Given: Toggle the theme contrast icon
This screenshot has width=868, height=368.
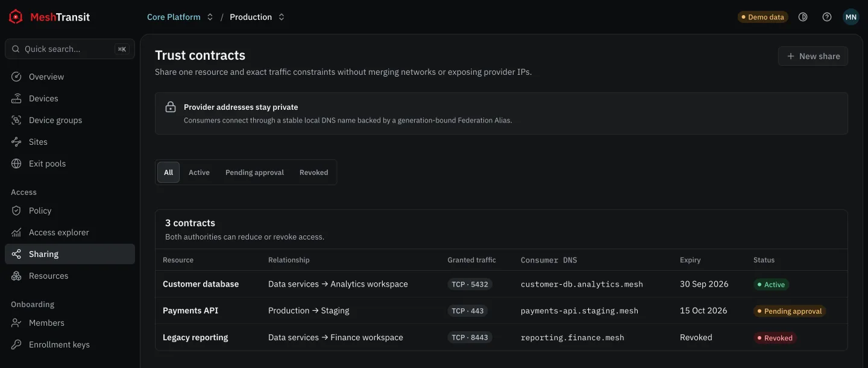Looking at the screenshot, I should pos(803,17).
